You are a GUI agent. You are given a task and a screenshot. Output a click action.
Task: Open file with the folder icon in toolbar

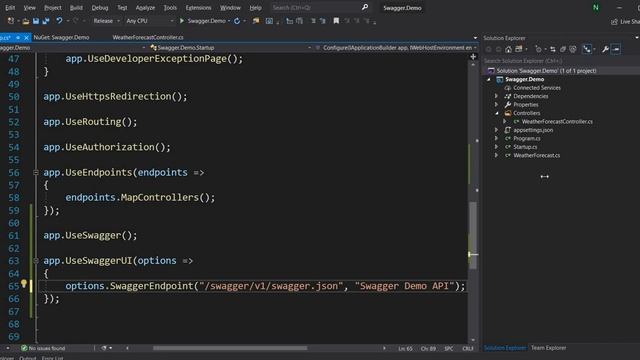point(26,21)
